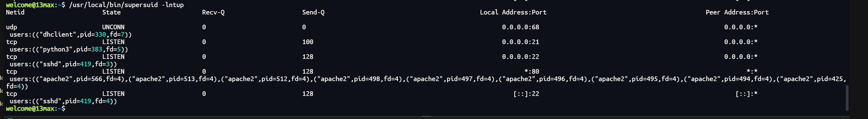Click local address 0.0.0.0:21
868x119 pixels.
(521, 42)
